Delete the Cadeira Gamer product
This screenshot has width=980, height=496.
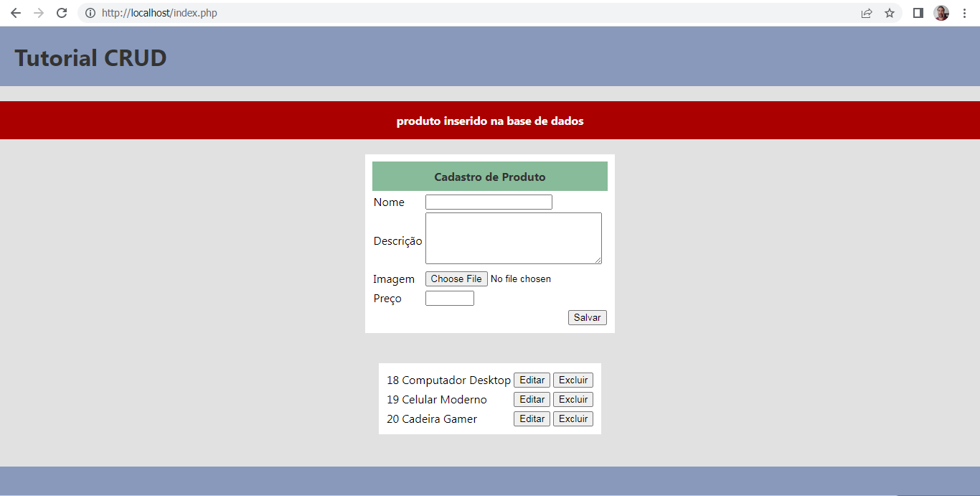573,419
